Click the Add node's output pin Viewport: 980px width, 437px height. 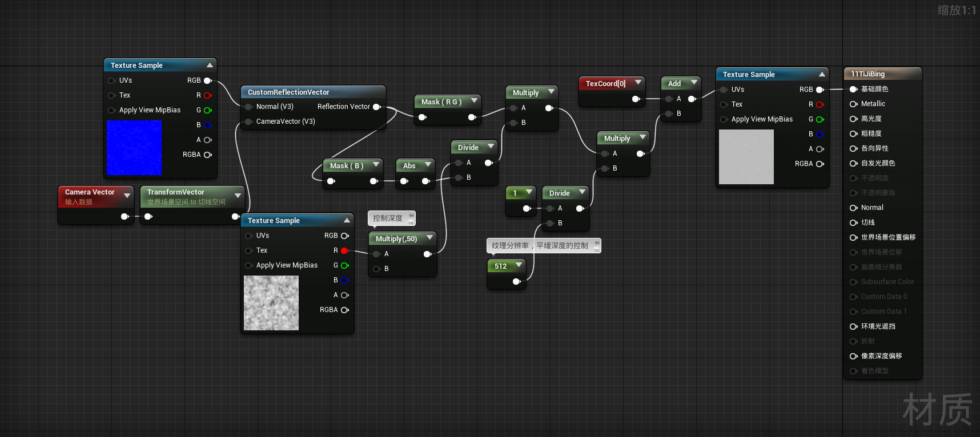692,99
